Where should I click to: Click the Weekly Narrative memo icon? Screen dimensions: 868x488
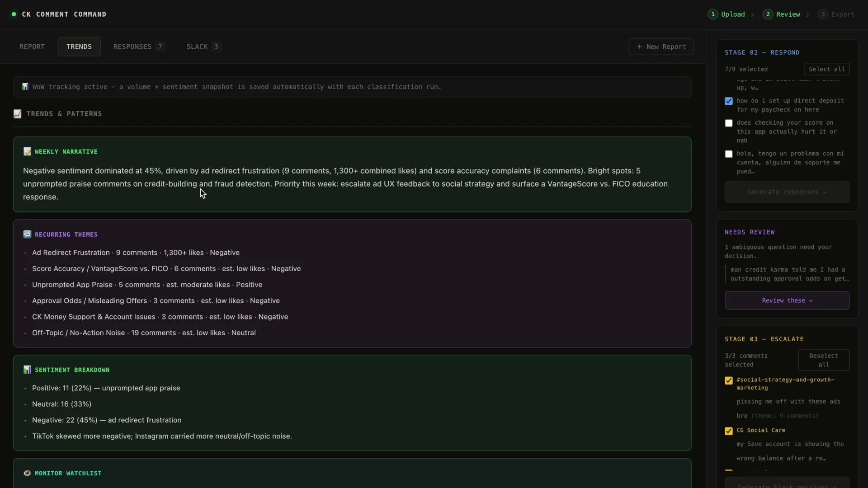coord(27,151)
